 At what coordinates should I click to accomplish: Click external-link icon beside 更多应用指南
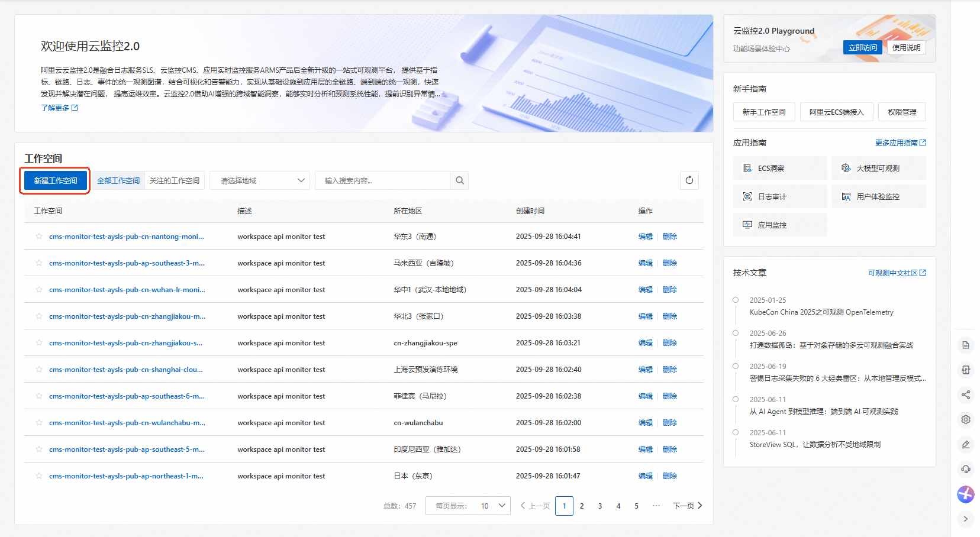pyautogui.click(x=923, y=143)
